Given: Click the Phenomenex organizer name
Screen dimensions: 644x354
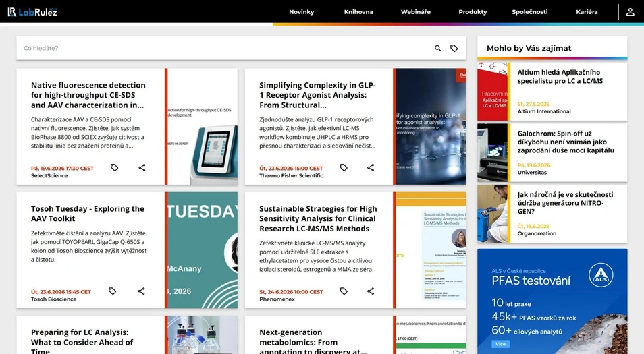Looking at the screenshot, I should pyautogui.click(x=277, y=299).
